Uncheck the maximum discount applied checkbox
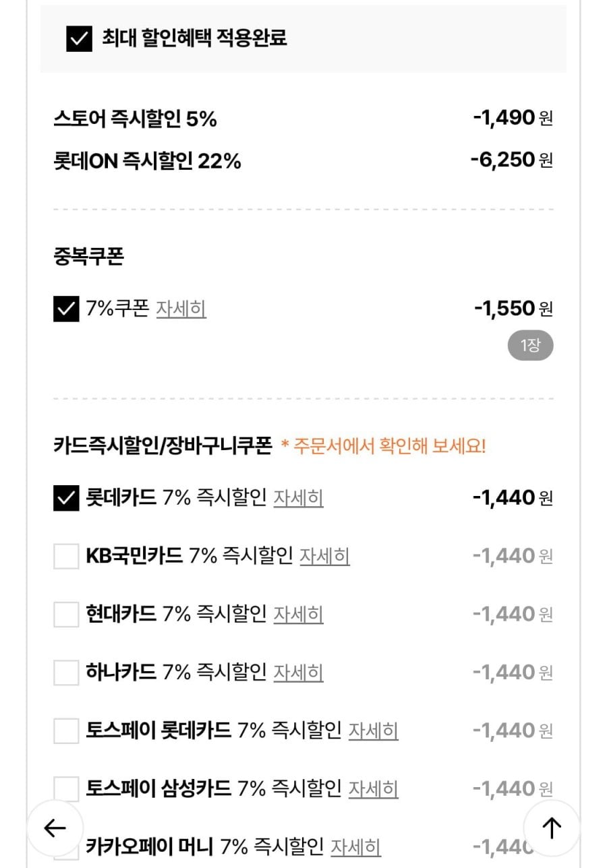607x868 pixels. click(79, 38)
